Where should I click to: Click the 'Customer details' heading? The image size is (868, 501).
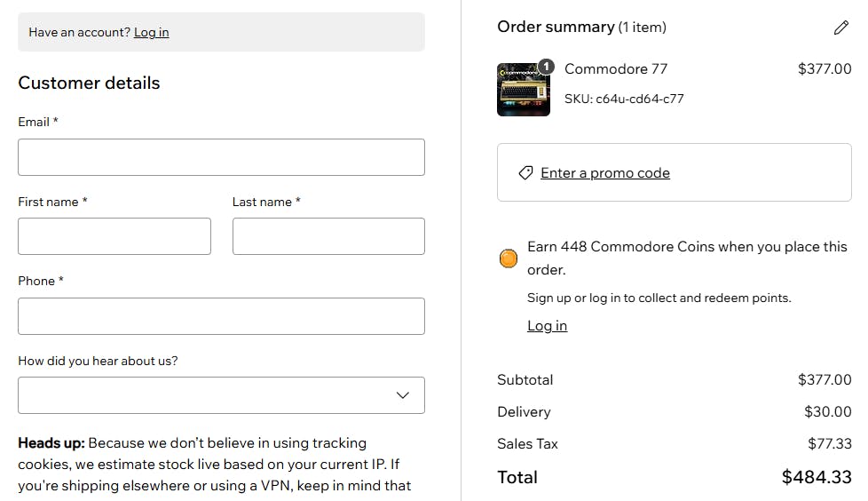pos(89,83)
